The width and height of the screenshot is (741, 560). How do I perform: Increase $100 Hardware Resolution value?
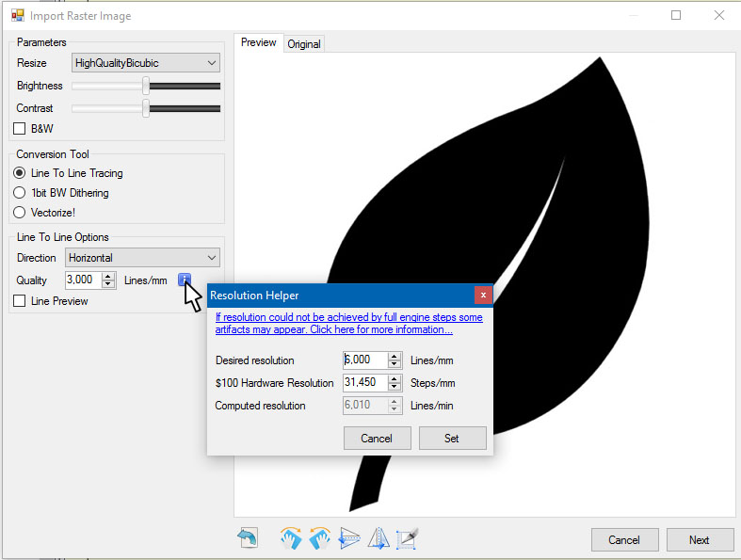(395, 379)
